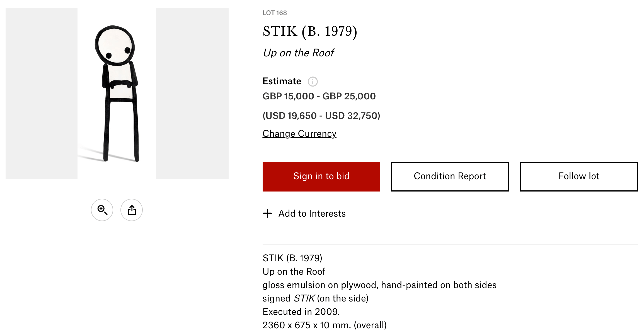The width and height of the screenshot is (644, 335).
Task: Click the 2360 x 675 x 10 mm dimensions line
Action: coord(325,325)
